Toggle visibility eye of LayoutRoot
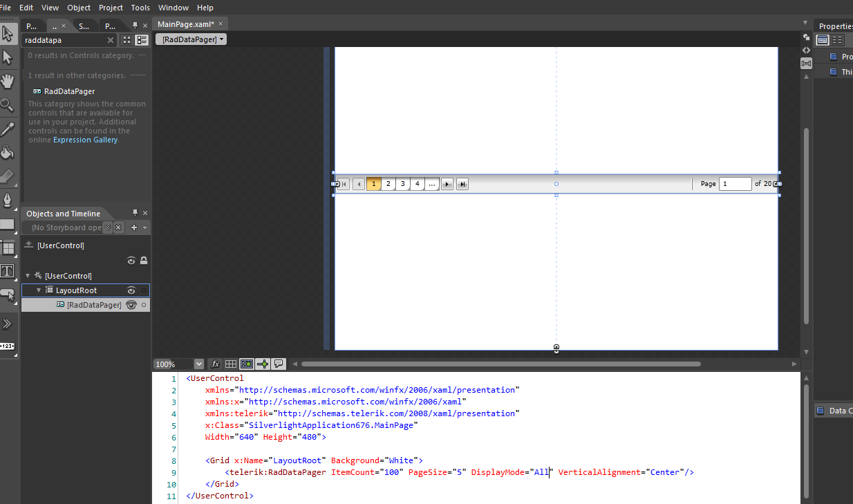 [x=131, y=290]
